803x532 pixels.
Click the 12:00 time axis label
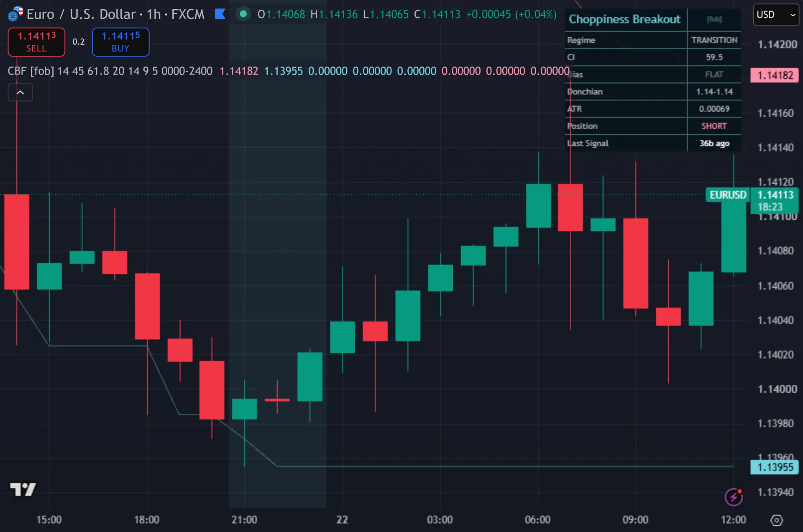734,520
